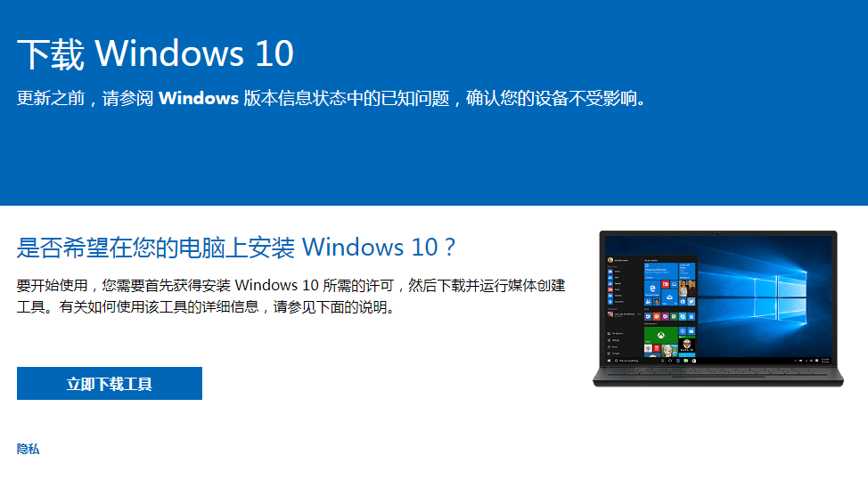Click the Twitter bird tile in laptop image
The image size is (868, 480).
tap(691, 301)
